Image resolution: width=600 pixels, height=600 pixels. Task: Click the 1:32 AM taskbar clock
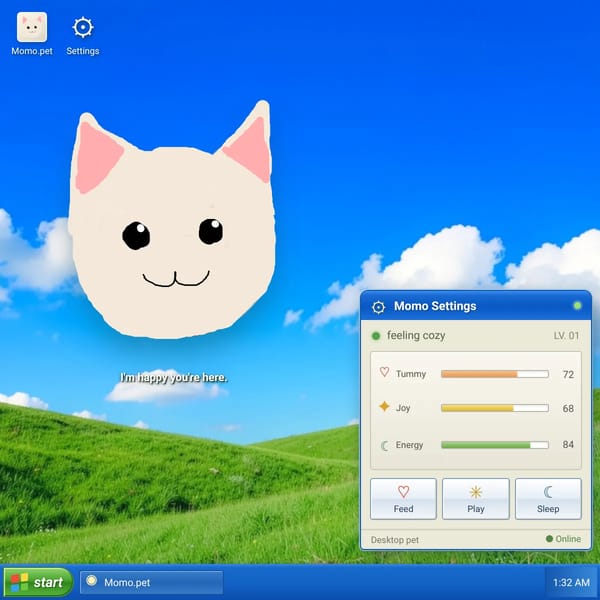[x=571, y=582]
